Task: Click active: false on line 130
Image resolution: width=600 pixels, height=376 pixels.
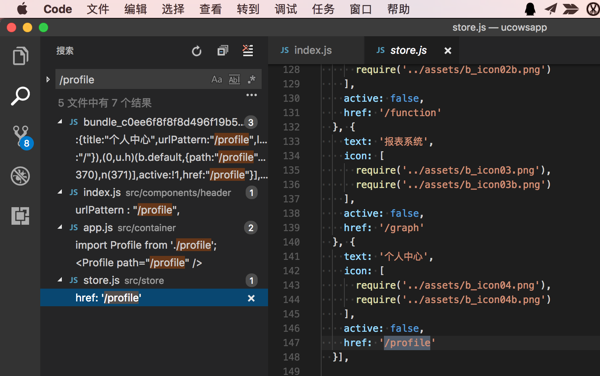Action: click(x=383, y=98)
